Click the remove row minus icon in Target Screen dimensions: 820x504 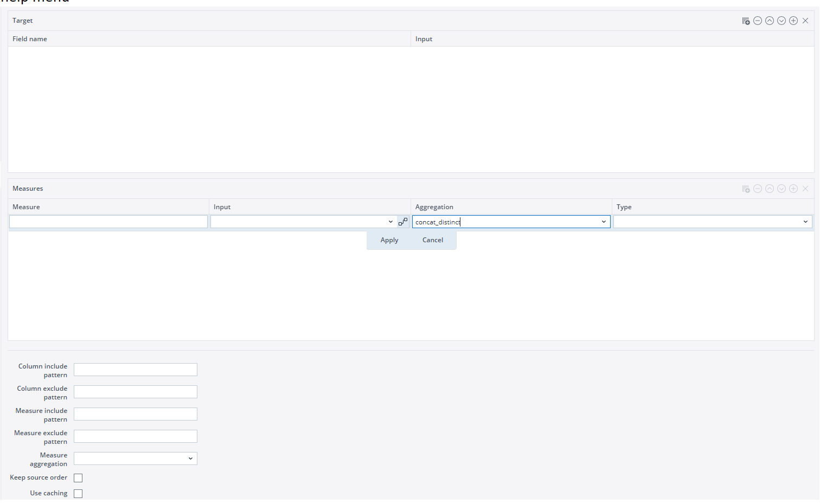click(x=758, y=21)
